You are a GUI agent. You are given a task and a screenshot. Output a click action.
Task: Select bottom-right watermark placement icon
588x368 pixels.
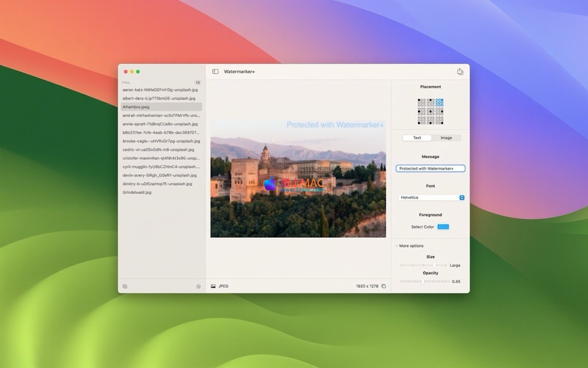pyautogui.click(x=440, y=121)
